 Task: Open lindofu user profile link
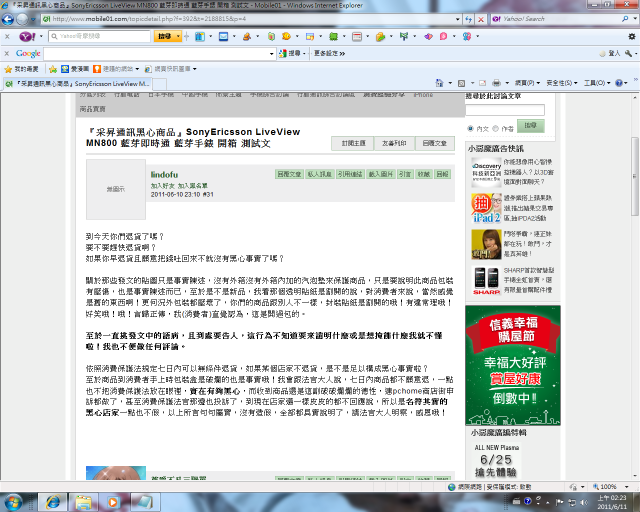tap(164, 175)
